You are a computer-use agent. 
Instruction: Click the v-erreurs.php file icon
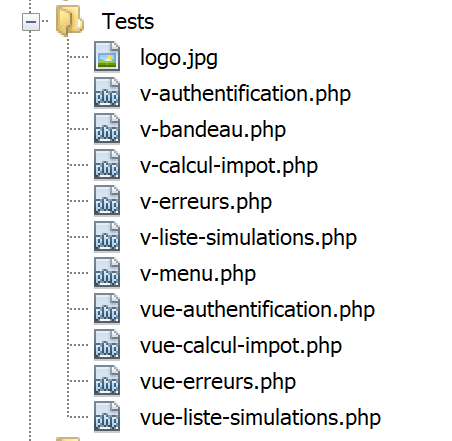coord(107,201)
